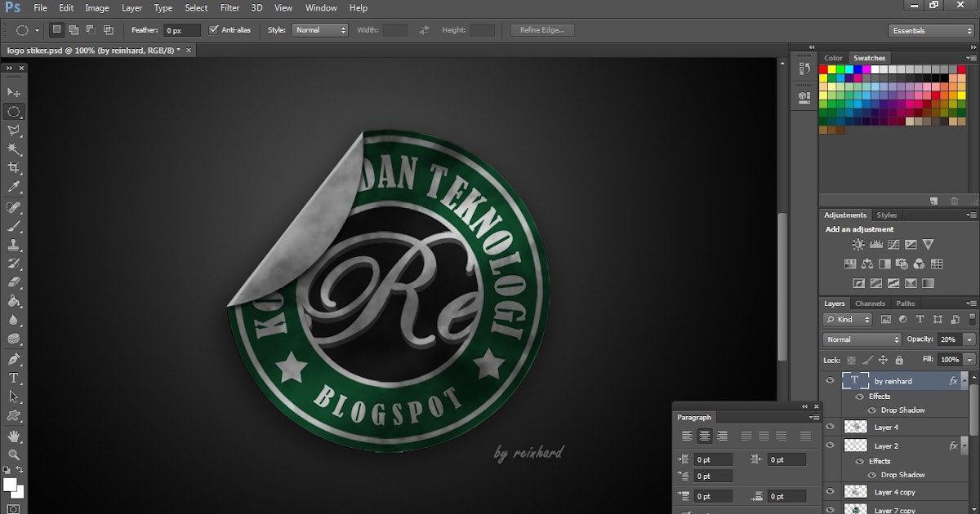
Task: Switch to the Channels tab
Action: pyautogui.click(x=869, y=303)
